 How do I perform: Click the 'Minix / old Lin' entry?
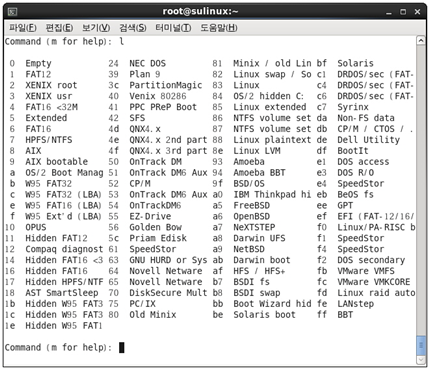tap(272, 63)
